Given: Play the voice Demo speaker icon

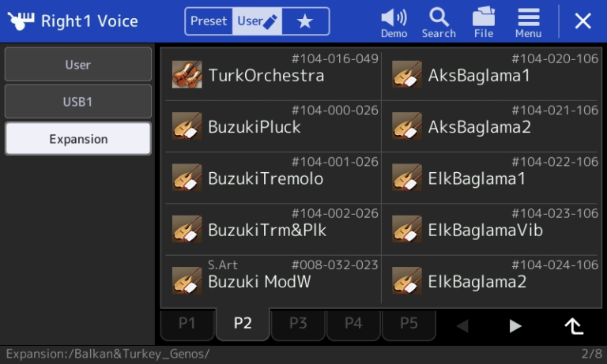Looking at the screenshot, I should [x=394, y=18].
